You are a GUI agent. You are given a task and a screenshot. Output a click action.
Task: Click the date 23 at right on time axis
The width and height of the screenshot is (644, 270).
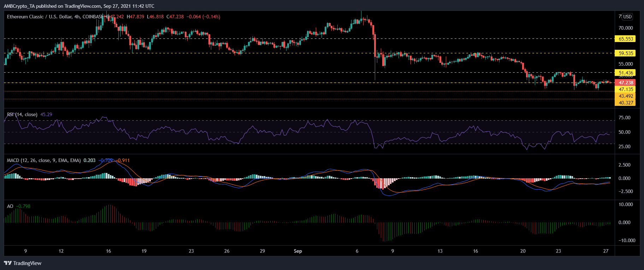coord(559,251)
